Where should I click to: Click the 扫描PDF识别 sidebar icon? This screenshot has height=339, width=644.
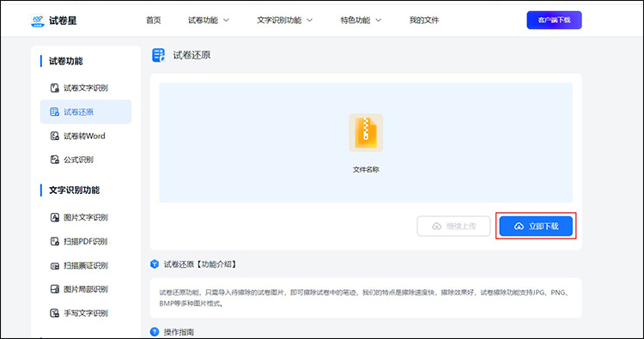pyautogui.click(x=55, y=241)
